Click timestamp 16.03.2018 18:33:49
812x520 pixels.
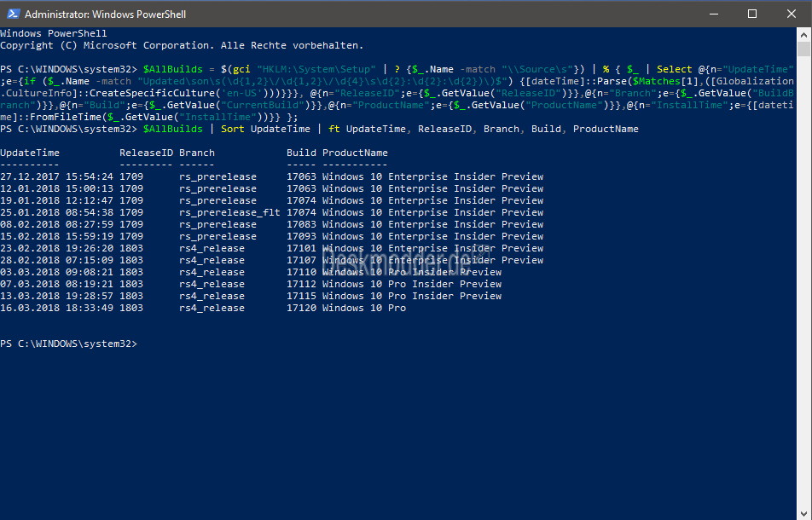pos(56,308)
